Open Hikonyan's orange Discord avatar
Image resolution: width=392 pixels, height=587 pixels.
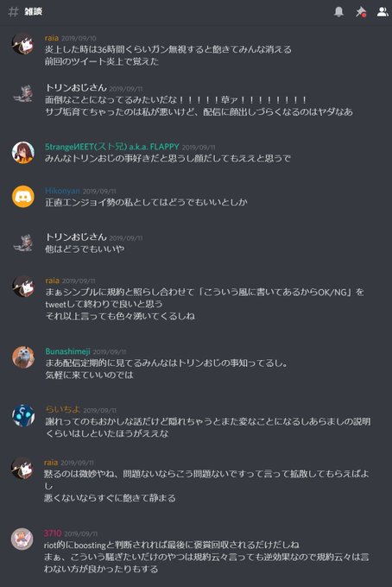22,197
